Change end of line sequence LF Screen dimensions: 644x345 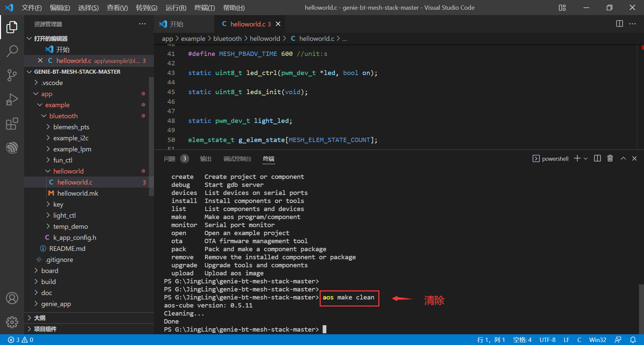(x=567, y=340)
